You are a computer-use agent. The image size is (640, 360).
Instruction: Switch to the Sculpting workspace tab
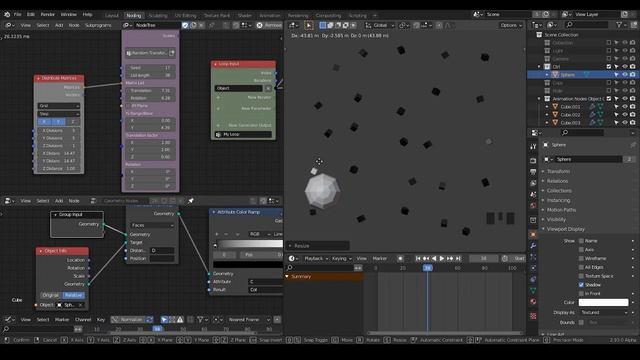click(x=158, y=16)
